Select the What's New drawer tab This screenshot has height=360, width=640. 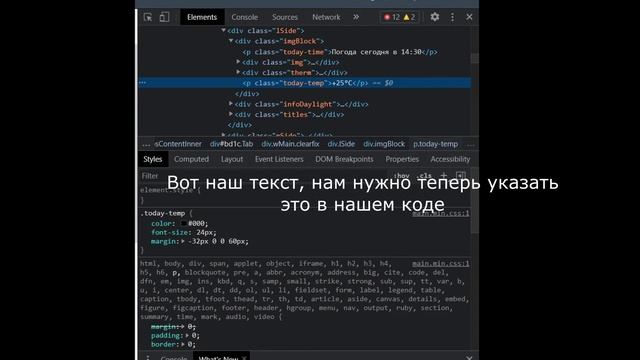[218, 358]
